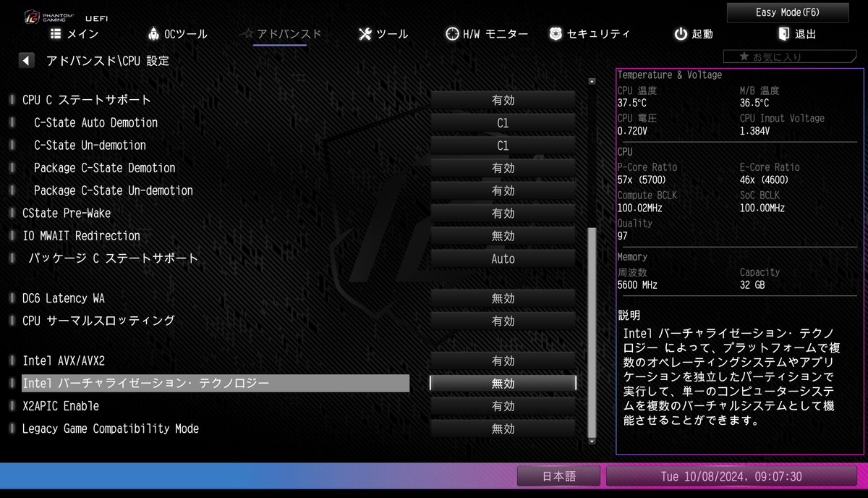The image size is (868, 498).
Task: Open C-State Un-demotion C1 dropdown
Action: [x=503, y=145]
